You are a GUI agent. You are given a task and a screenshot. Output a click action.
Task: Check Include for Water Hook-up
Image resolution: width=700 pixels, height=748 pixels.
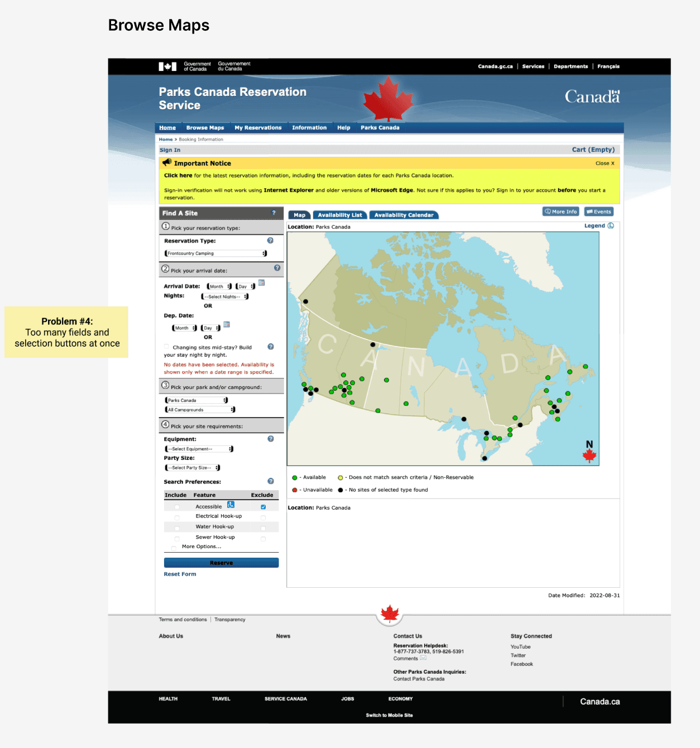177,528
